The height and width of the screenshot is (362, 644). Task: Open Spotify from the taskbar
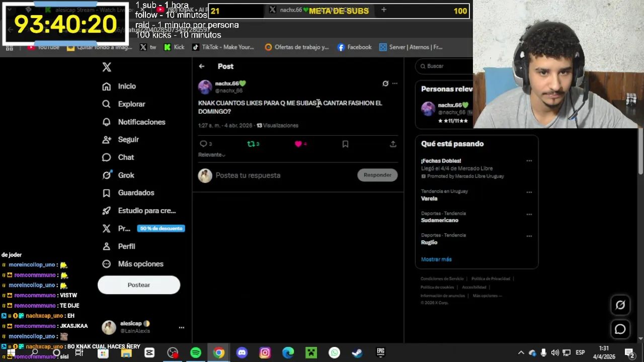[x=196, y=353]
